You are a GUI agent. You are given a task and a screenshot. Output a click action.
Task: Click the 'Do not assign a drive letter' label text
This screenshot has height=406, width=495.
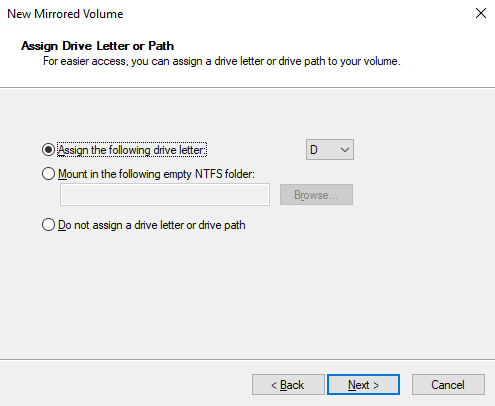(x=152, y=225)
